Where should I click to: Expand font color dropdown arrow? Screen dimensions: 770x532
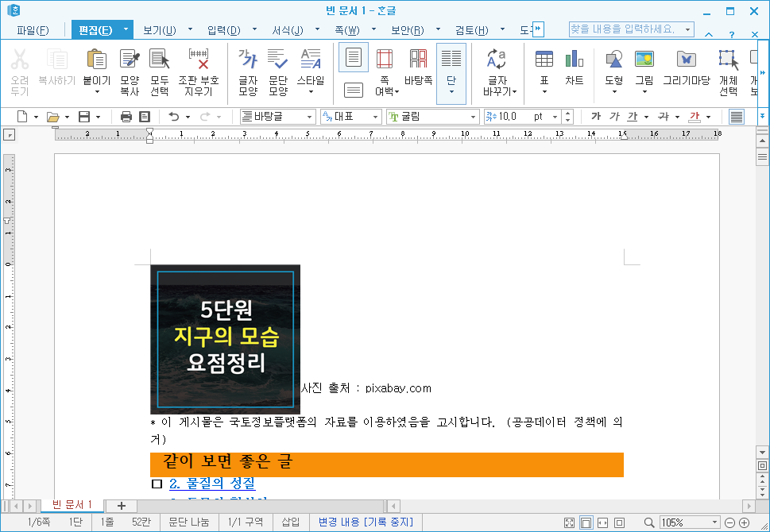(708, 117)
